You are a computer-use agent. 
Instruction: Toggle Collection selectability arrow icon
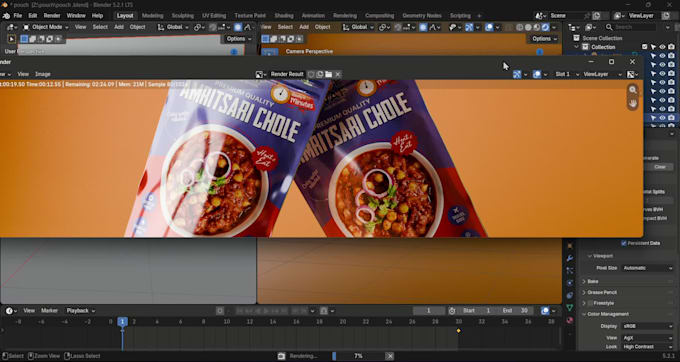tap(653, 47)
